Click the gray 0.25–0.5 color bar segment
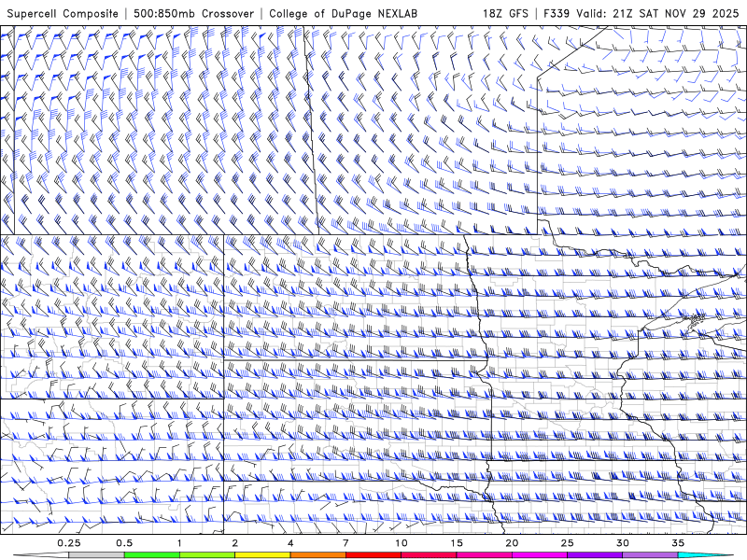 pos(96,555)
